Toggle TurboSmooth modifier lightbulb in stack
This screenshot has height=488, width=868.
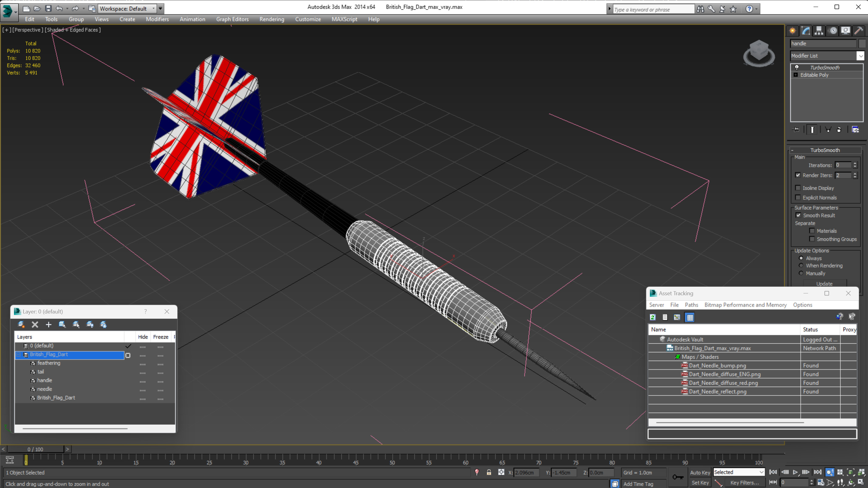[x=797, y=67]
